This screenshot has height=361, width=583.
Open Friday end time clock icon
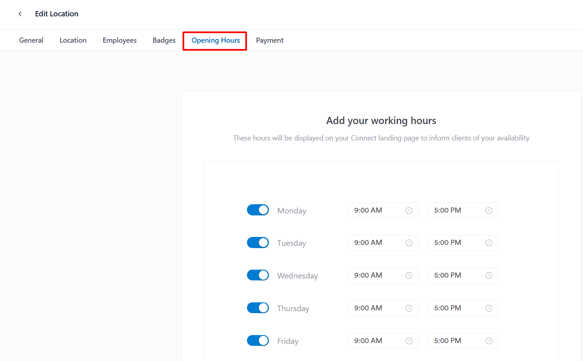coord(489,341)
